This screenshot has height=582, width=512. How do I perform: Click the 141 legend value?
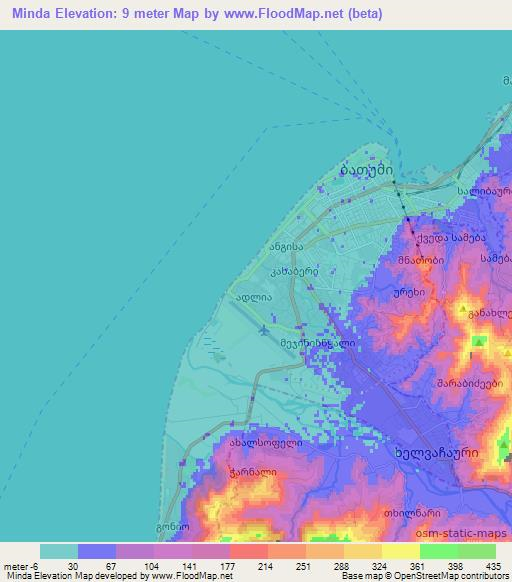tap(189, 566)
